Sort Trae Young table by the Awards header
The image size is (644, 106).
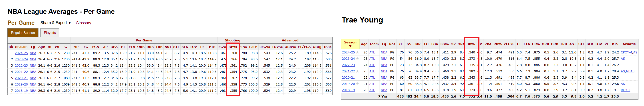(x=629, y=44)
